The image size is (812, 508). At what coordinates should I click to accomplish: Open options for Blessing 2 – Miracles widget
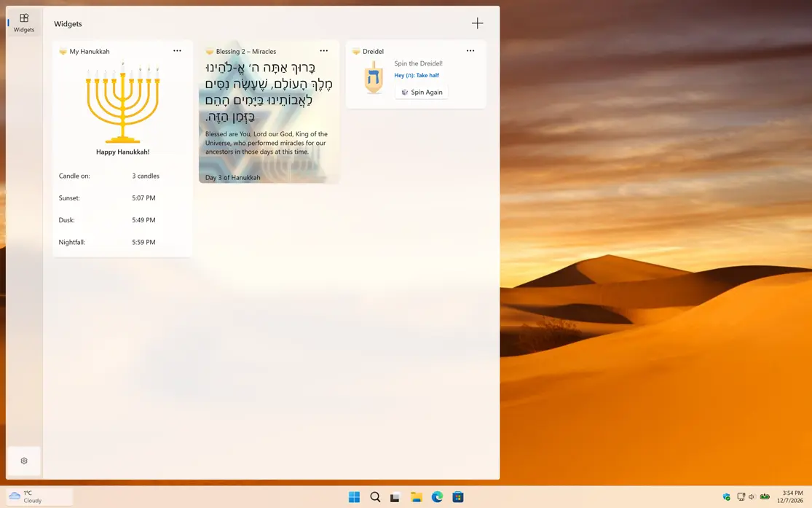323,51
